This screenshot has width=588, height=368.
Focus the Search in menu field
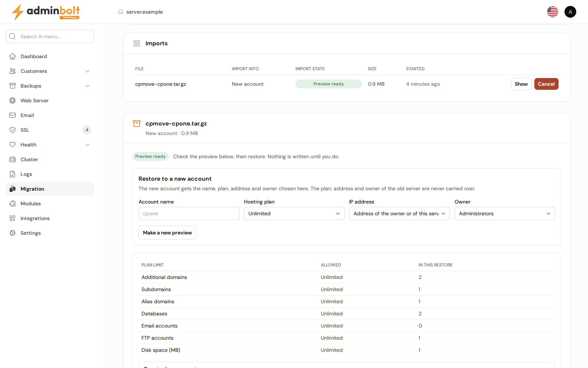[x=50, y=36]
